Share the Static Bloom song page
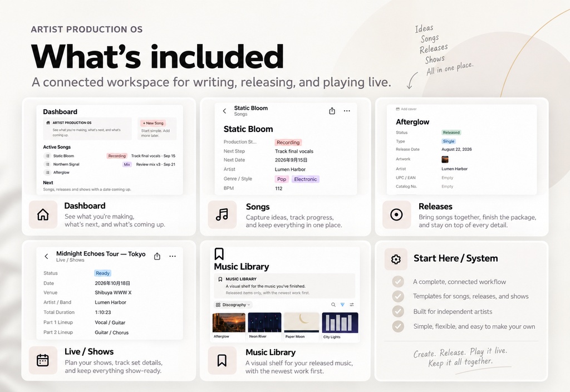The image size is (570, 392). (332, 111)
